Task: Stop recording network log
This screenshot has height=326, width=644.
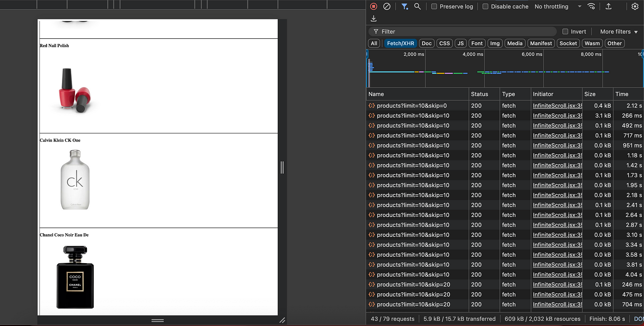Action: 374,6
